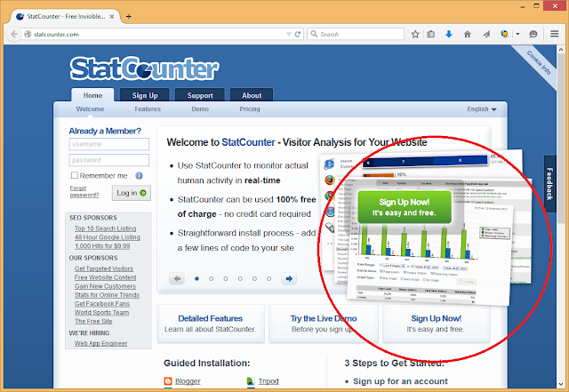
Task: Click the browser back arrow button
Action: [14, 34]
